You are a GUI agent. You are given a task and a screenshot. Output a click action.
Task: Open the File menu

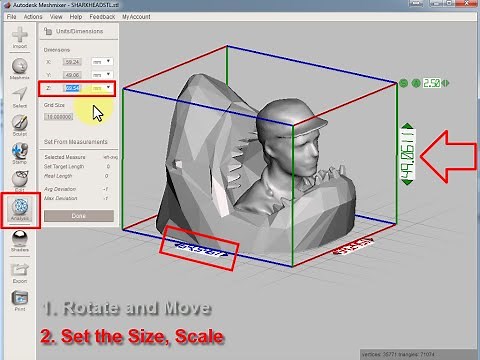coord(11,17)
